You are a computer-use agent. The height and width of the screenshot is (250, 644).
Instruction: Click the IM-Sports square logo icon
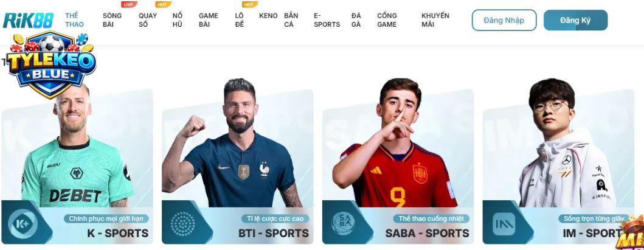click(504, 224)
